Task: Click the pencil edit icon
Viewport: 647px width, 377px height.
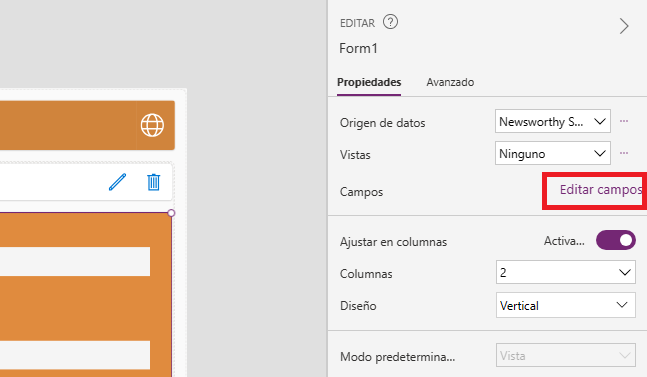Action: click(x=117, y=182)
